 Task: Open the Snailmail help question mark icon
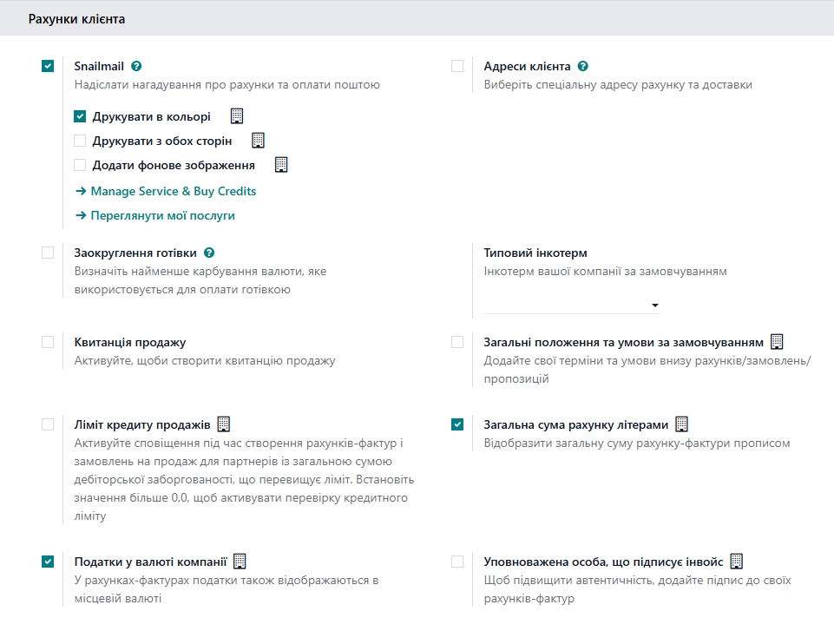pyautogui.click(x=136, y=67)
